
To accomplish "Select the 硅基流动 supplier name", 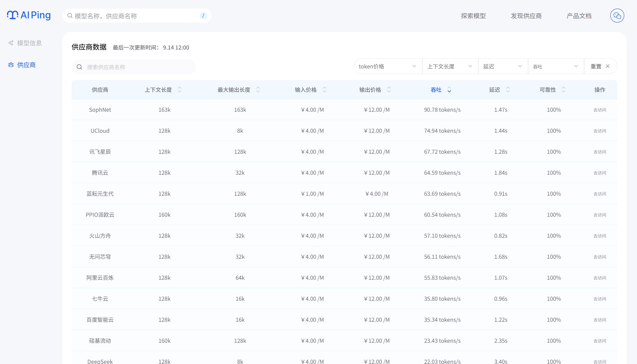I will pos(100,341).
